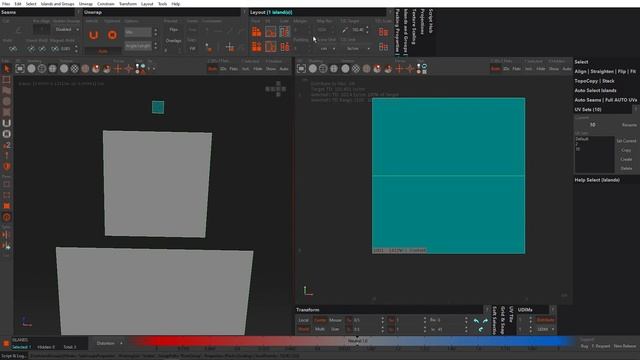The image size is (640, 360).
Task: Switch to the Packing Properties vertical tab
Action: [397, 31]
